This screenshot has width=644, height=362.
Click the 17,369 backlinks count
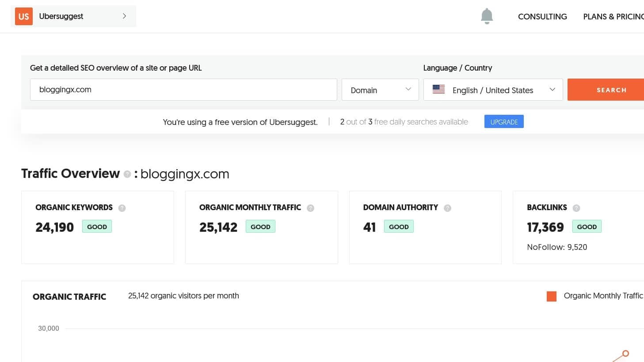click(545, 227)
